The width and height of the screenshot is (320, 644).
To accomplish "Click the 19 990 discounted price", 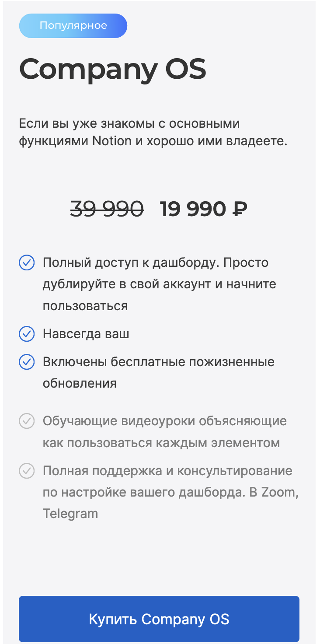I will tap(192, 210).
